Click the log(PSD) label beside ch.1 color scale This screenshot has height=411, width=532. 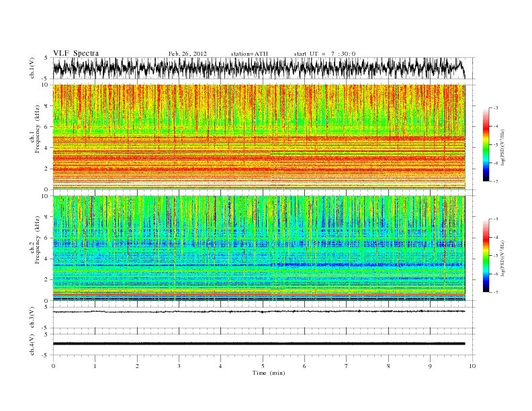coord(503,147)
